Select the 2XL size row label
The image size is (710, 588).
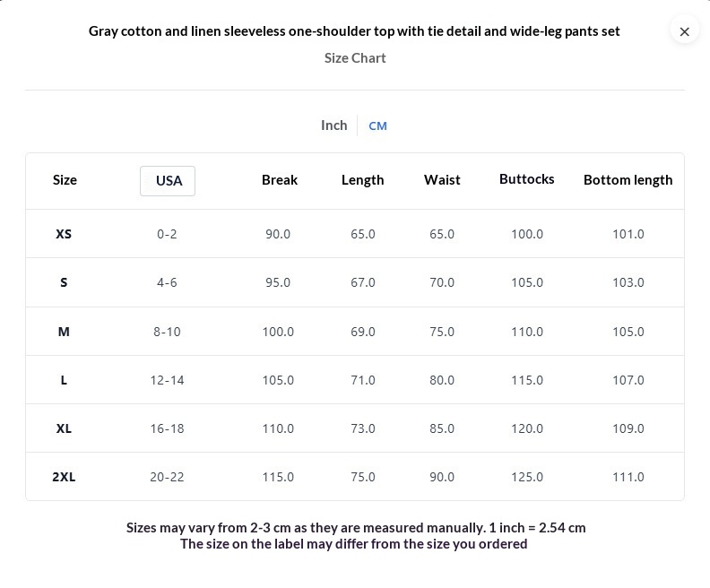[x=64, y=477]
